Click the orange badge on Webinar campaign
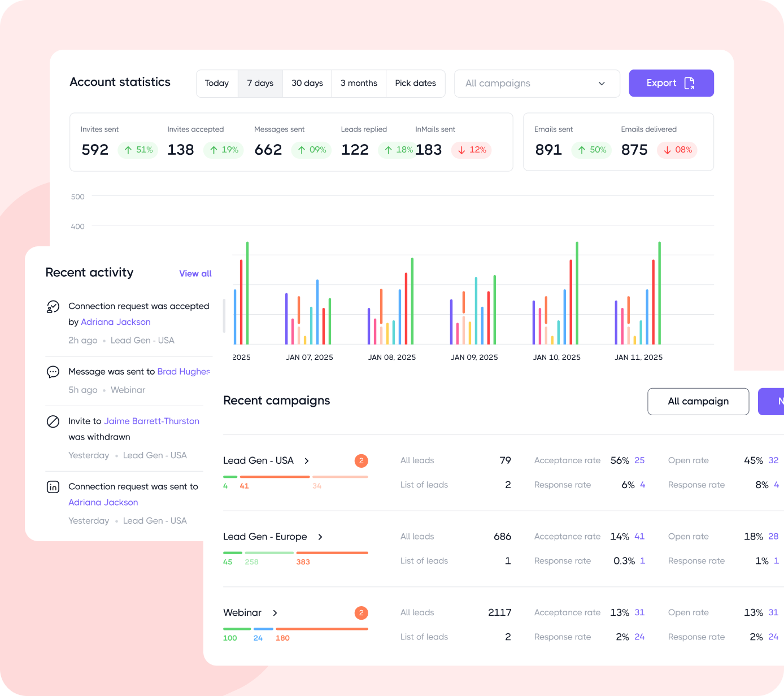784x696 pixels. [x=361, y=612]
